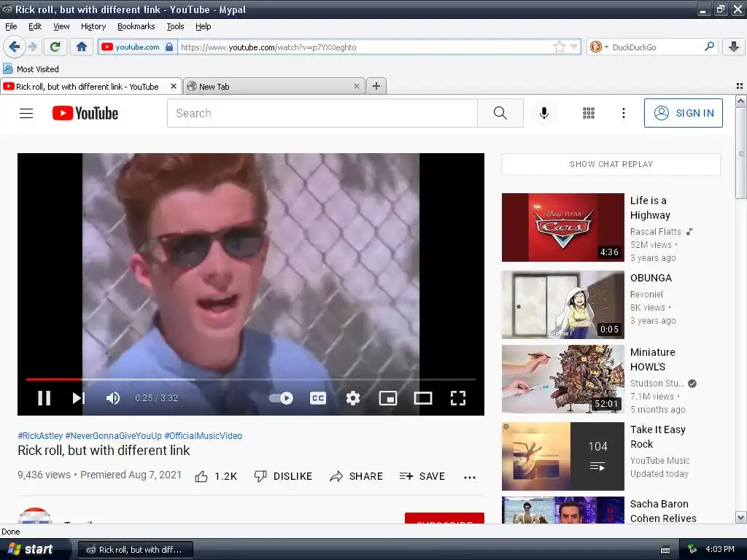Click the SHARE button

pos(356,476)
